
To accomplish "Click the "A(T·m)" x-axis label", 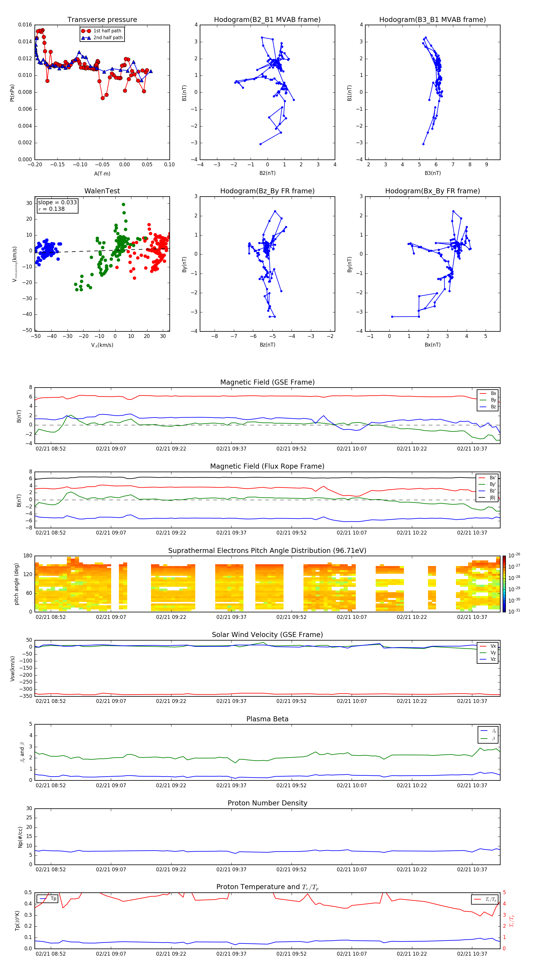I will point(102,173).
